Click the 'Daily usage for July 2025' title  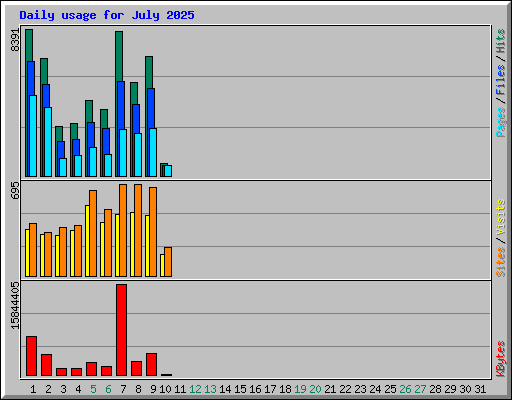[x=107, y=15]
